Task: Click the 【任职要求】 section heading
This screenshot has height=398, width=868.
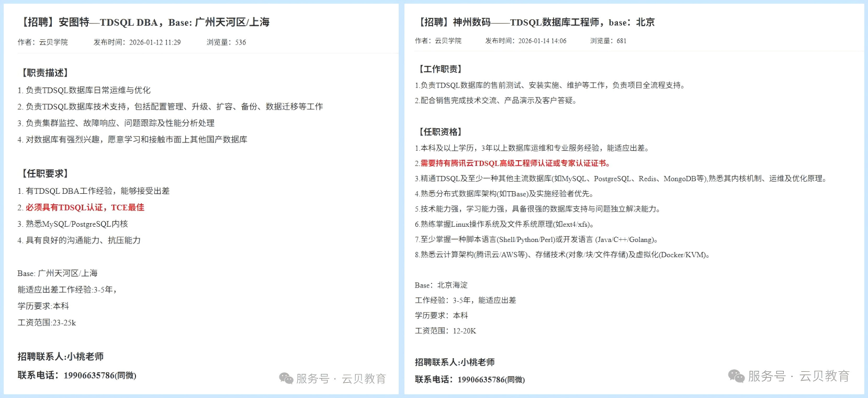Action: [45, 173]
